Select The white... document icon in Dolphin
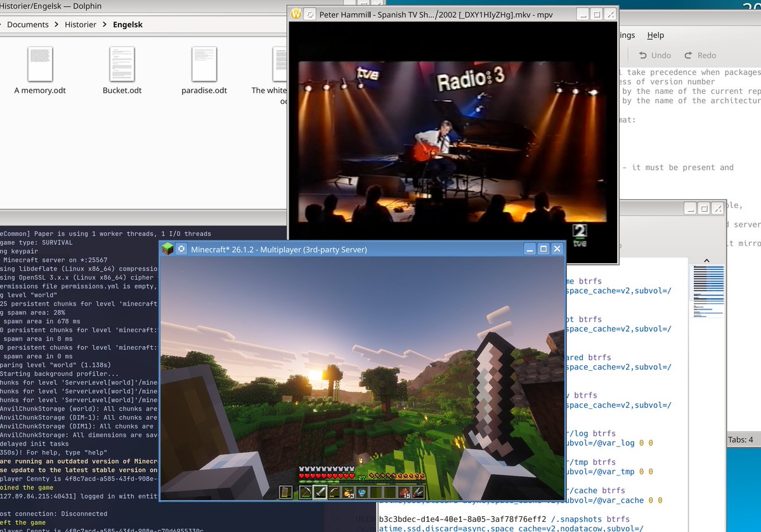761x532 pixels. 280,63
